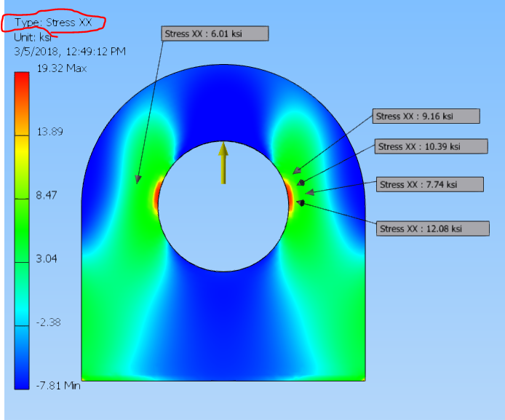Select the Stress XX 9.16 ksi probe label
Viewport: 505px width, 420px height.
426,116
